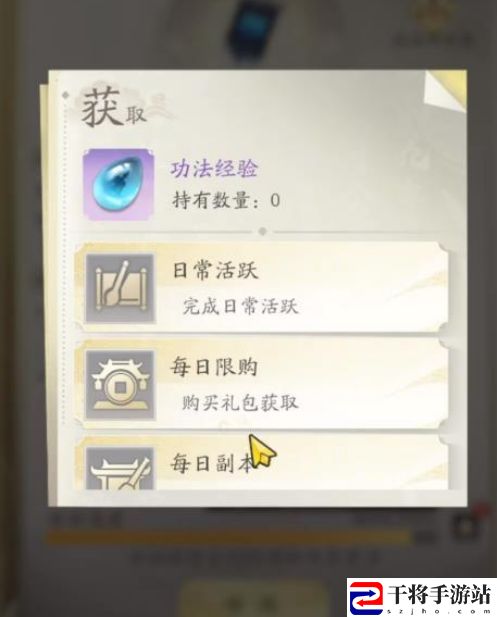Click the blurred blue item above panel

click(252, 30)
